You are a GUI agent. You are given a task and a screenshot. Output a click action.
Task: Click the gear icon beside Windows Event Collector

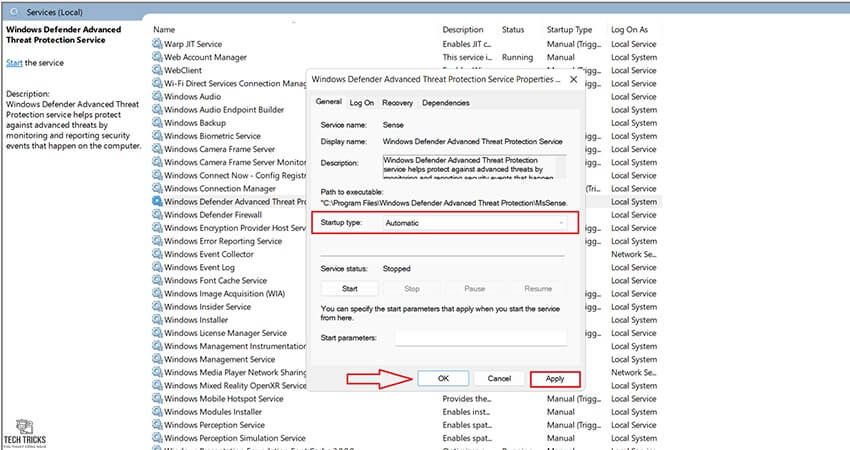click(x=157, y=254)
